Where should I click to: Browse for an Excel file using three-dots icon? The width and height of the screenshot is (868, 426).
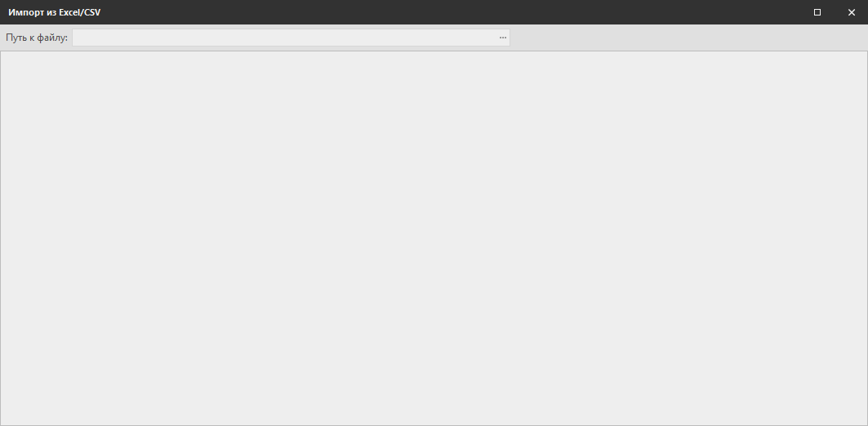coord(503,38)
